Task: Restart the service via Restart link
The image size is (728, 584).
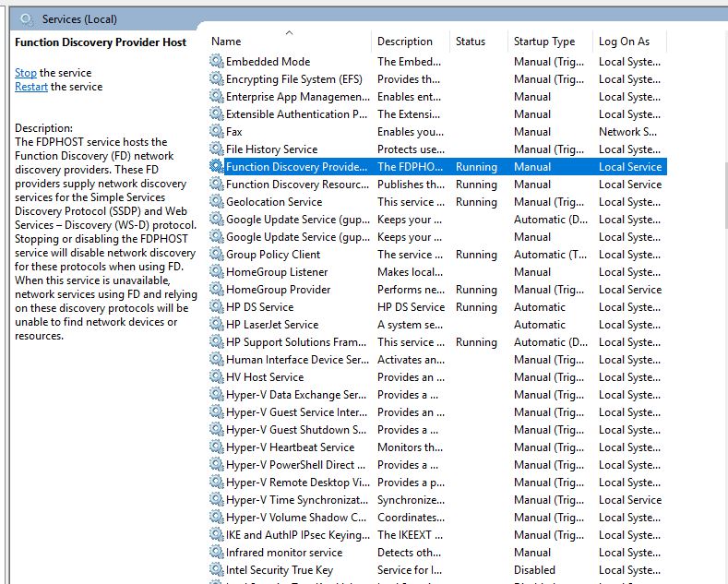Action: pyautogui.click(x=31, y=87)
